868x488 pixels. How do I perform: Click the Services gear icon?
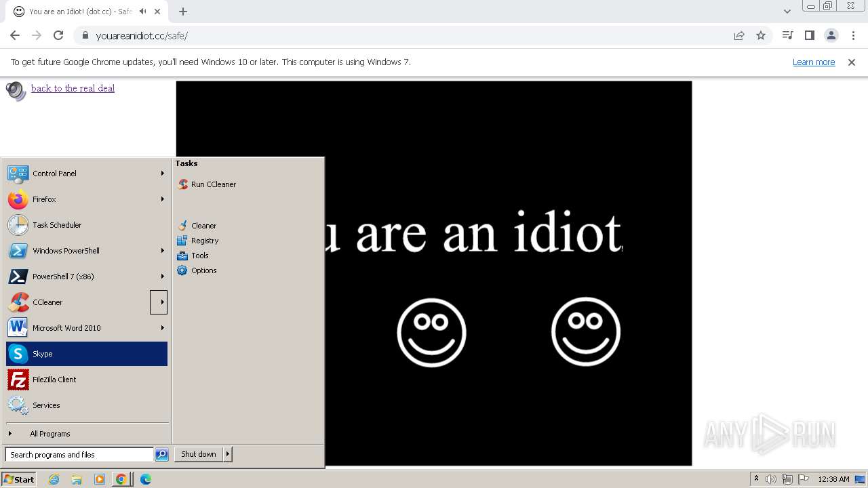18,405
